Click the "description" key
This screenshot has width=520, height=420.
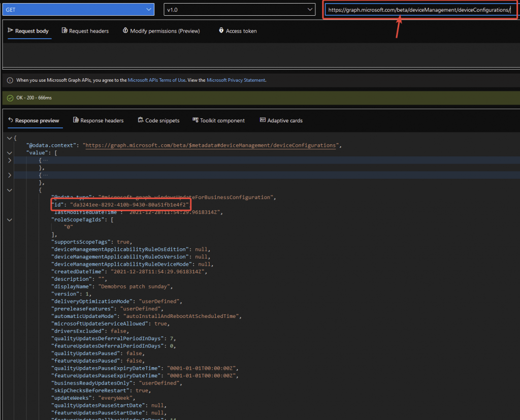pyautogui.click(x=72, y=279)
